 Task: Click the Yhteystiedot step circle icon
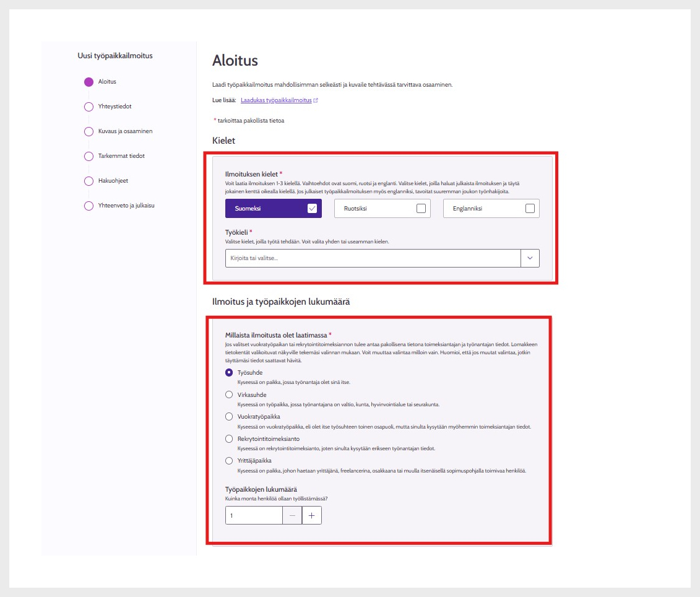89,107
